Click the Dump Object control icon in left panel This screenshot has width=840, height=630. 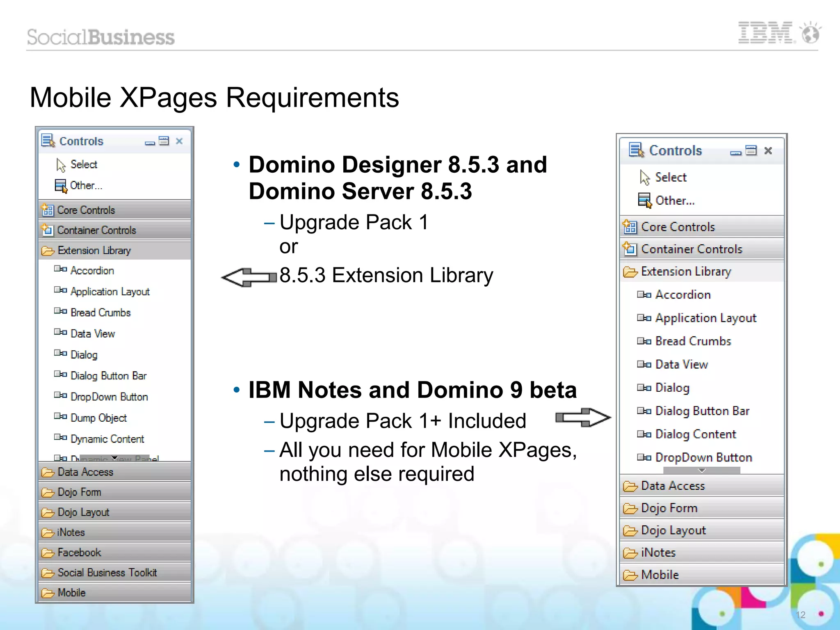pos(60,416)
